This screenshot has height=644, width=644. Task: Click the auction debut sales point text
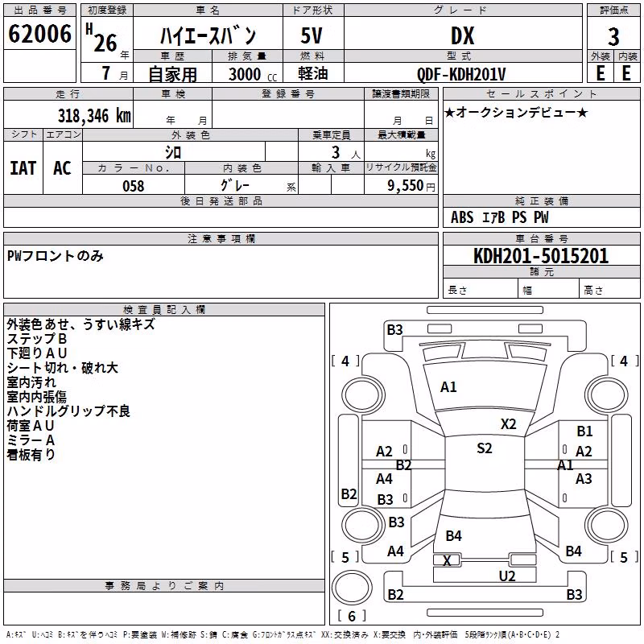coord(516,113)
